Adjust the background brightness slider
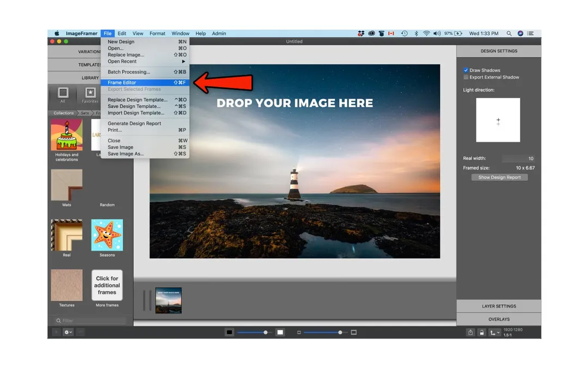 click(x=255, y=333)
